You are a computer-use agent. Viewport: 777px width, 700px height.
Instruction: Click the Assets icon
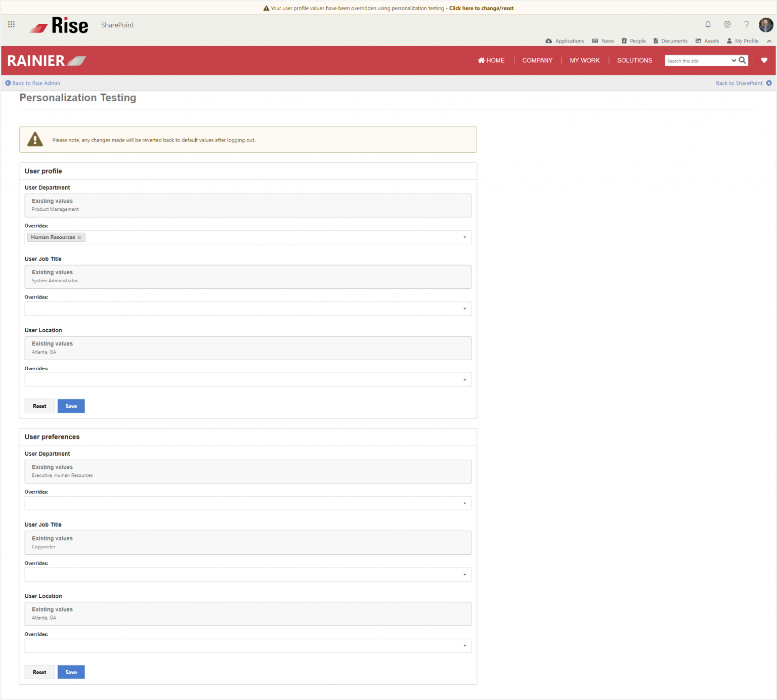(x=699, y=40)
